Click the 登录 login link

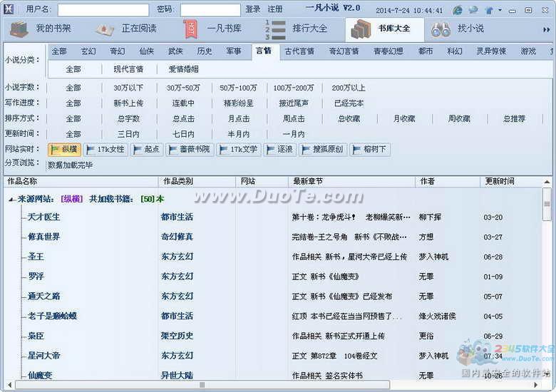tap(253, 9)
